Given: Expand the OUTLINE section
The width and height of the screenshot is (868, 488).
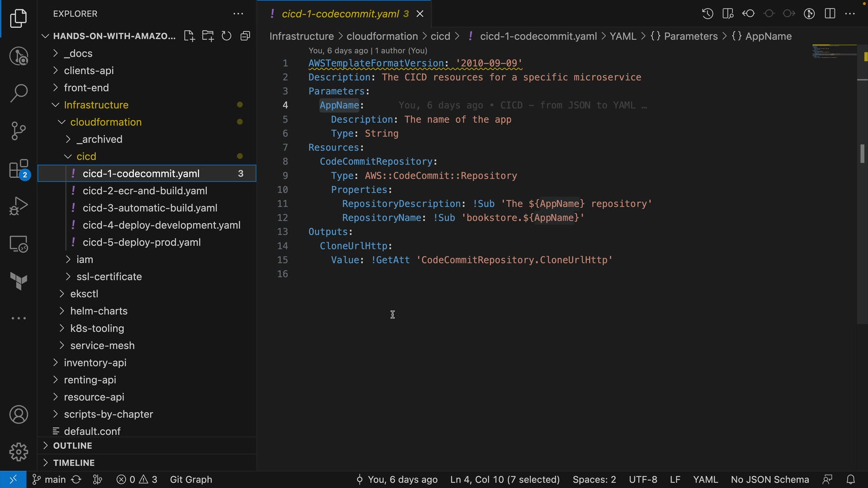Looking at the screenshot, I should (72, 446).
